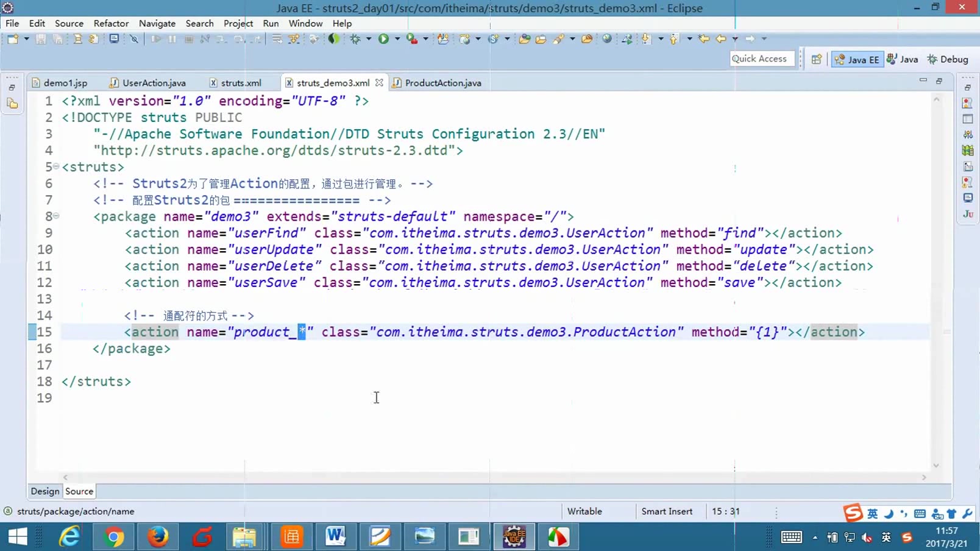Open the Navigate menu
Viewport: 980px width, 551px height.
click(157, 23)
